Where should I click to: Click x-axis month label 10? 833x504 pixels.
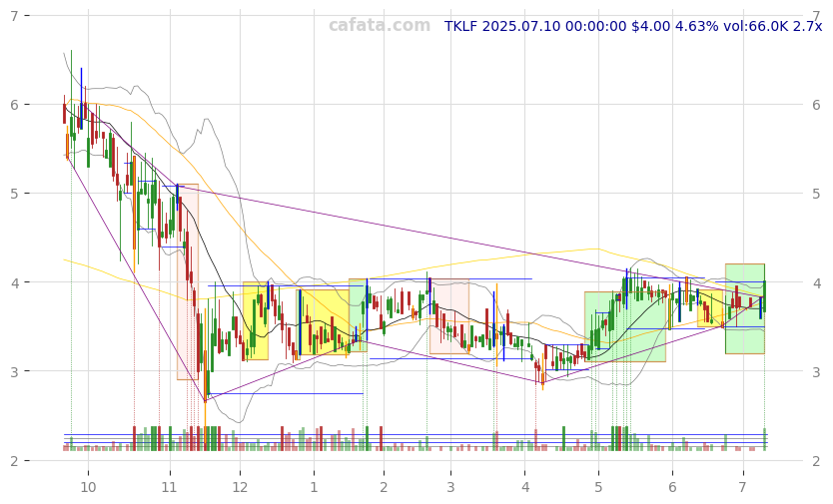(x=88, y=487)
